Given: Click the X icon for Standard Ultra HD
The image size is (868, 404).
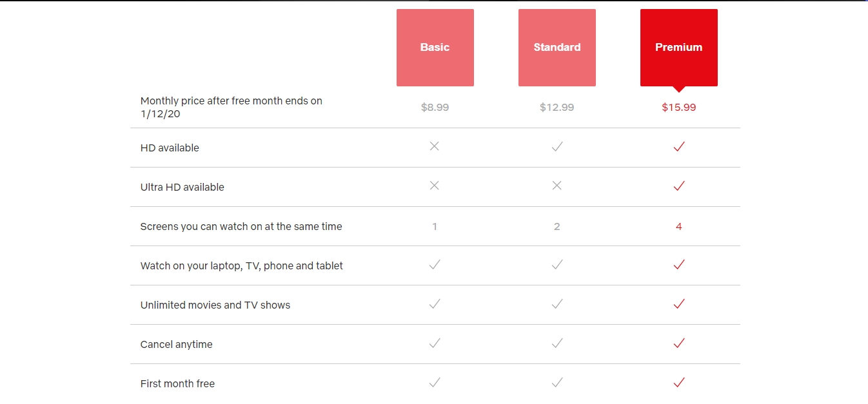Looking at the screenshot, I should pyautogui.click(x=557, y=186).
